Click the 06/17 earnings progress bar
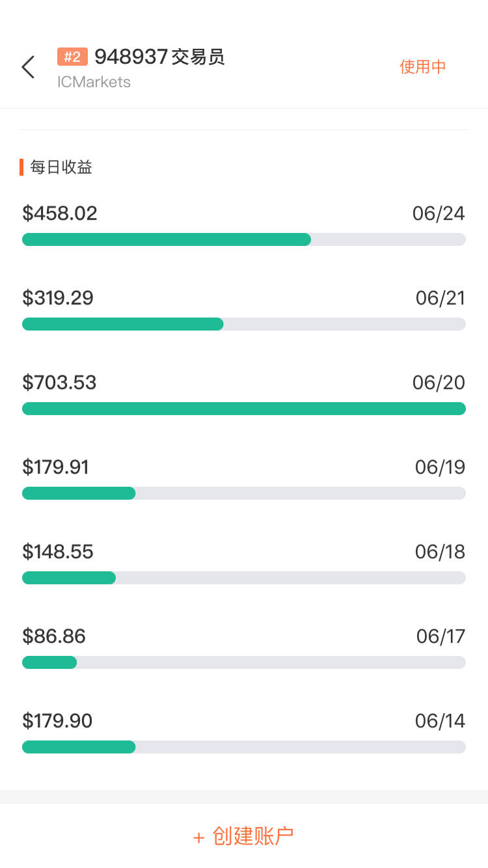Viewport: 488px width, 868px height. [x=244, y=662]
